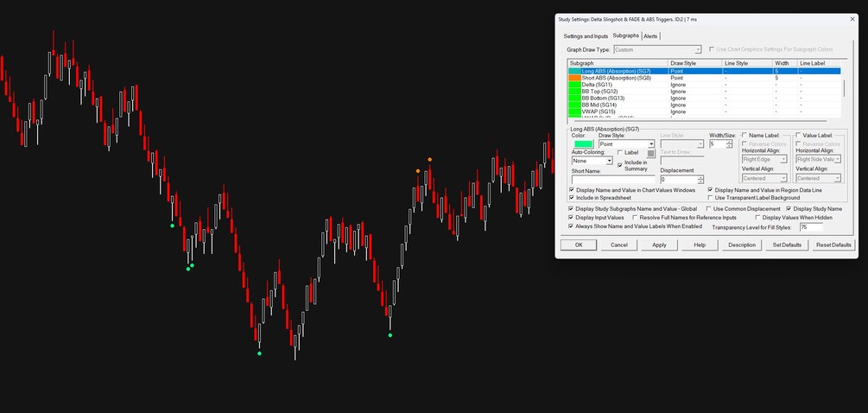Open the Graph Draw Type dropdown
The height and width of the screenshot is (413, 868).
(x=657, y=50)
